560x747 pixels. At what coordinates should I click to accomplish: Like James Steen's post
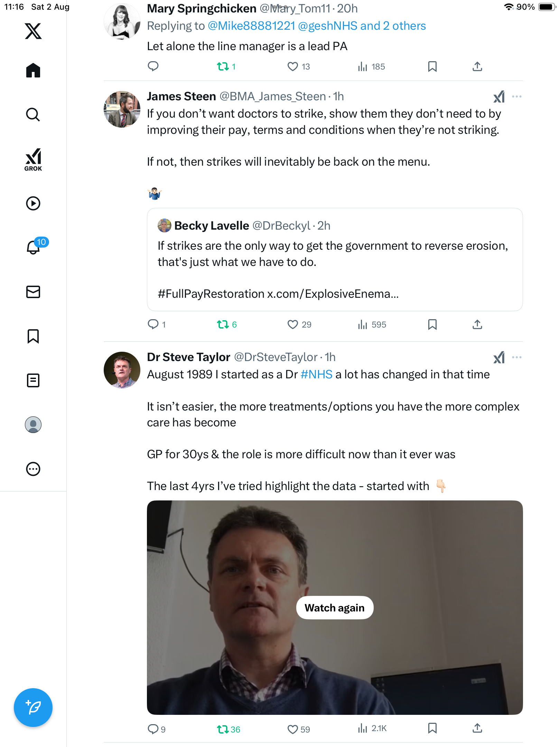point(293,324)
